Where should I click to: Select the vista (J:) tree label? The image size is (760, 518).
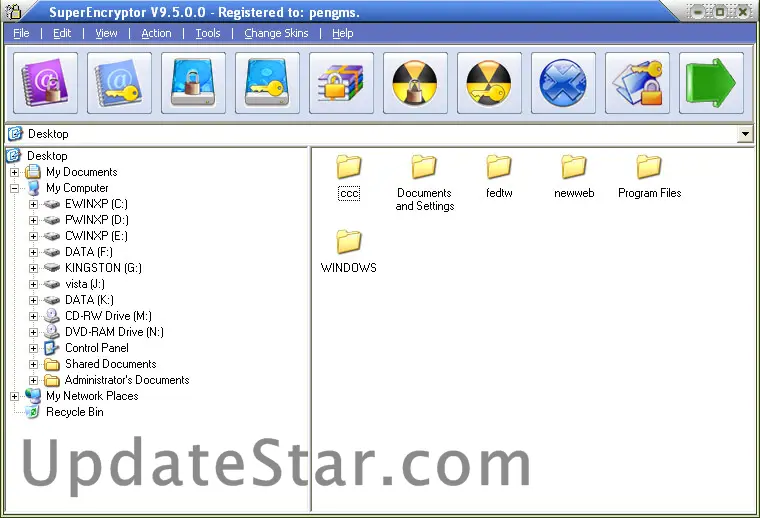click(x=85, y=284)
